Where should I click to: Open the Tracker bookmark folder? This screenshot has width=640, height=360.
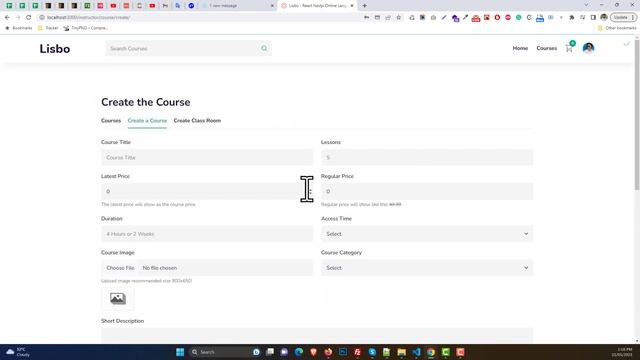[x=48, y=28]
